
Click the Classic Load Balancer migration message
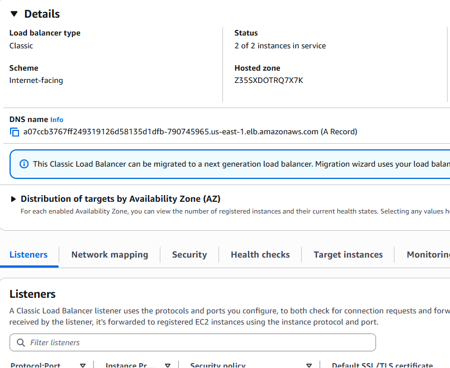241,164
